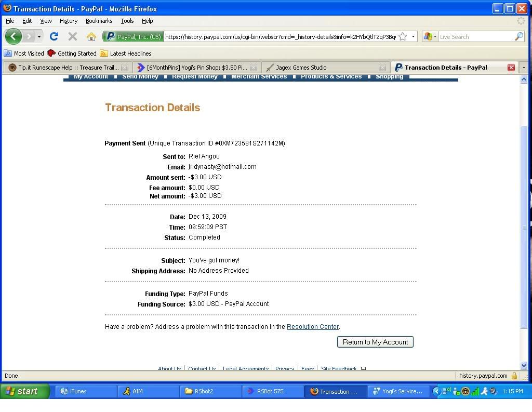Click the Stop loading X icon

73,36
